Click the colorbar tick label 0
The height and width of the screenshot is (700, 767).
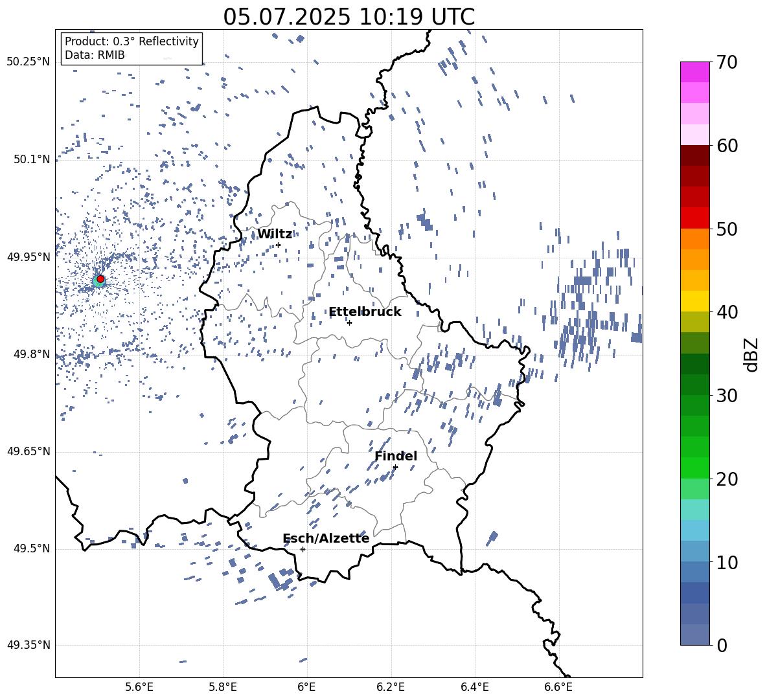[722, 645]
